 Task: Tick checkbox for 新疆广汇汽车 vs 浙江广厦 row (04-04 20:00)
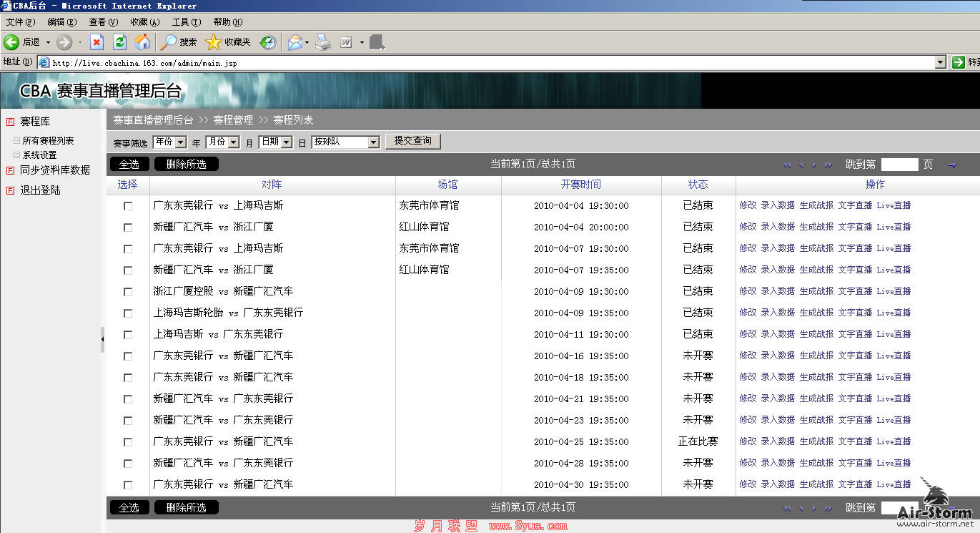coord(128,228)
